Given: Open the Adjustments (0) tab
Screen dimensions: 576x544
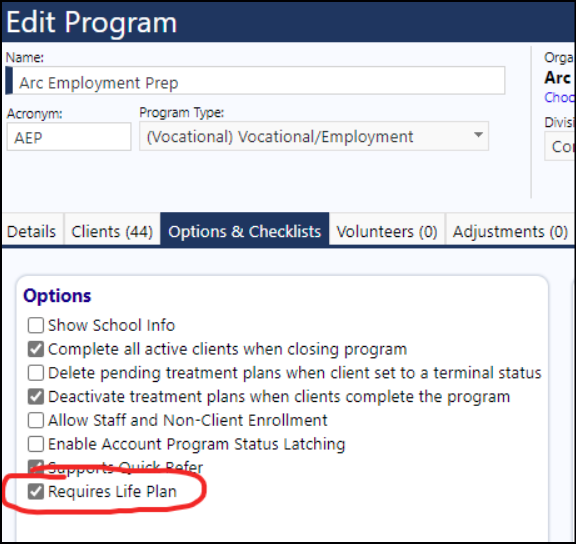Looking at the screenshot, I should [x=510, y=231].
